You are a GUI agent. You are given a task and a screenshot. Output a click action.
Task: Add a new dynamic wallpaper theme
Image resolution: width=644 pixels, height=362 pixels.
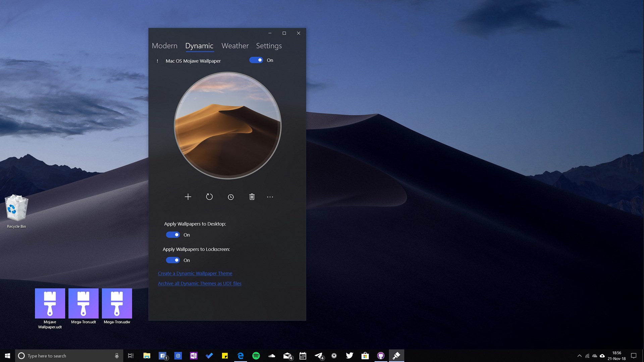188,197
